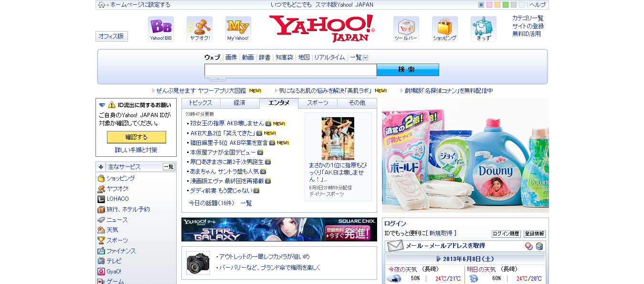Image resolution: width=644 pixels, height=284 pixels.
Task: Click the 登録情報 button
Action: point(535,234)
